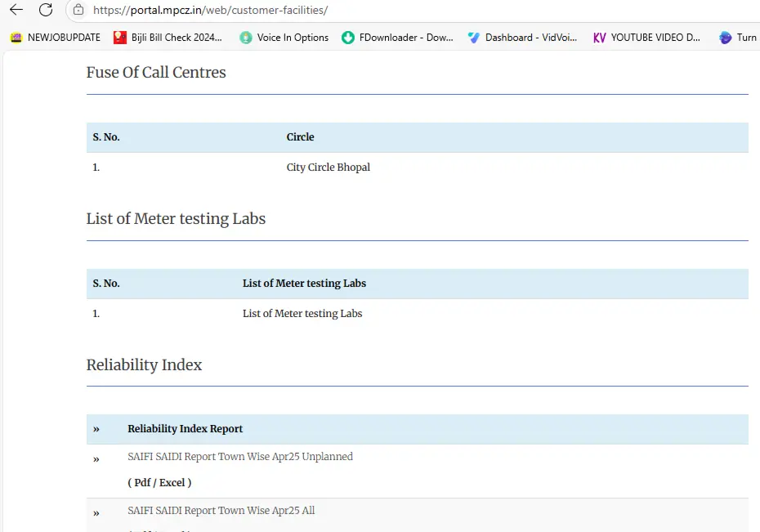This screenshot has width=760, height=532.
Task: Click the Circle column header
Action: (300, 137)
